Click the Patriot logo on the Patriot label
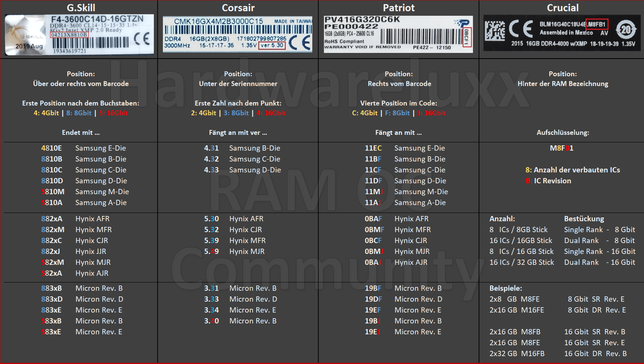Image resolution: width=644 pixels, height=364 pixels. (x=462, y=23)
